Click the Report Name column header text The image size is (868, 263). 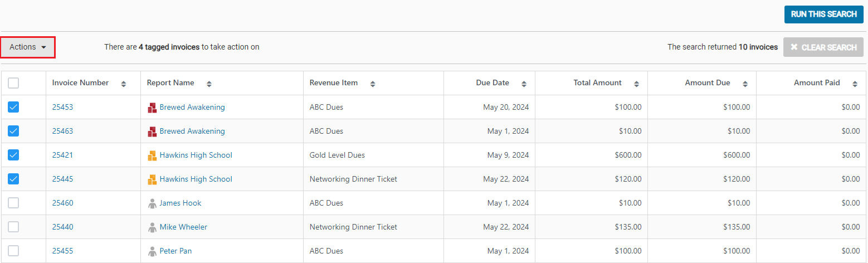point(170,82)
